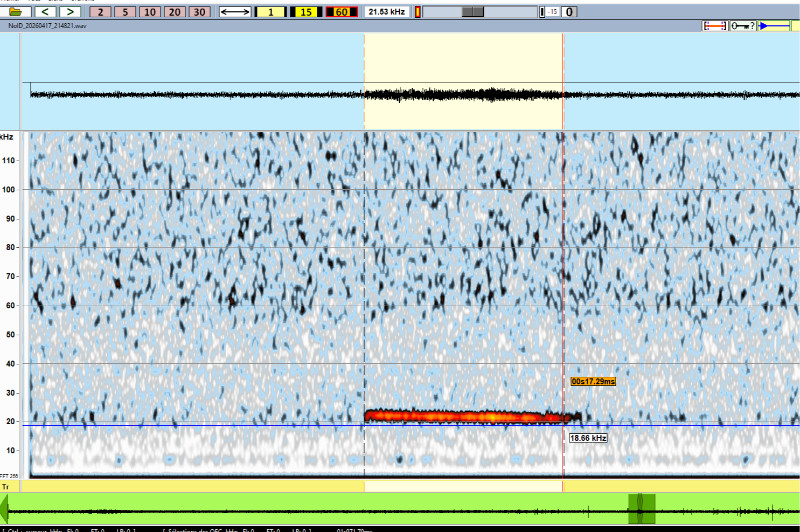
Task: Click the key with question mark icon
Action: [743, 25]
